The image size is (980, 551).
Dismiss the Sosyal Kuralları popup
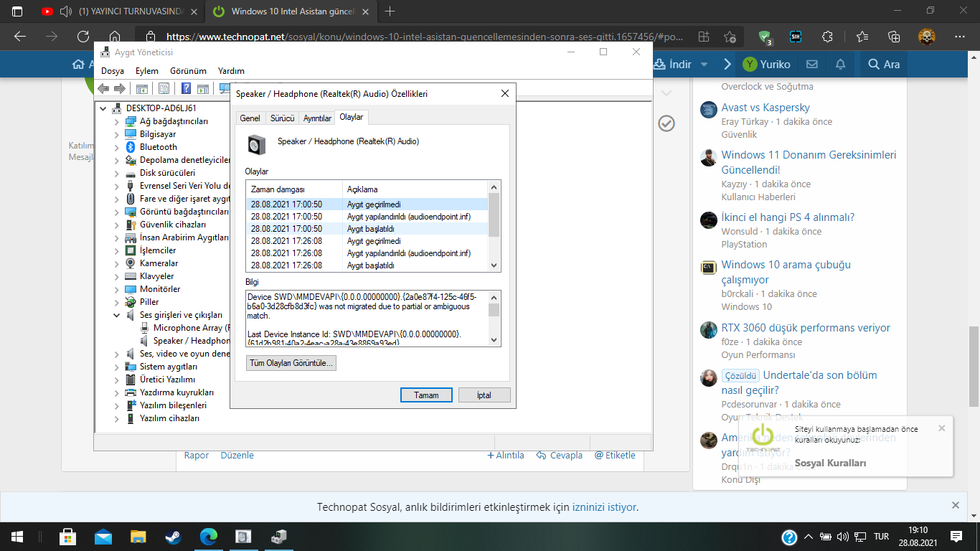[942, 428]
